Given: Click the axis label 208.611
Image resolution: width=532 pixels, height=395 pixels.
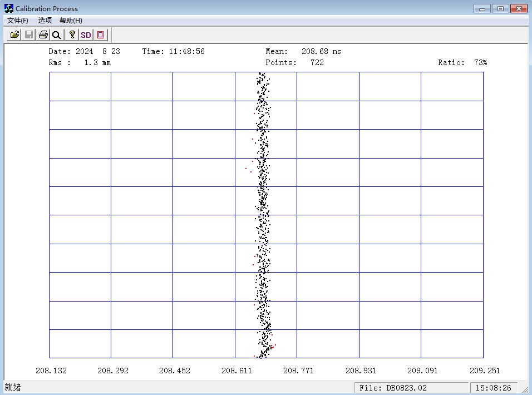Looking at the screenshot, I should pos(237,371).
